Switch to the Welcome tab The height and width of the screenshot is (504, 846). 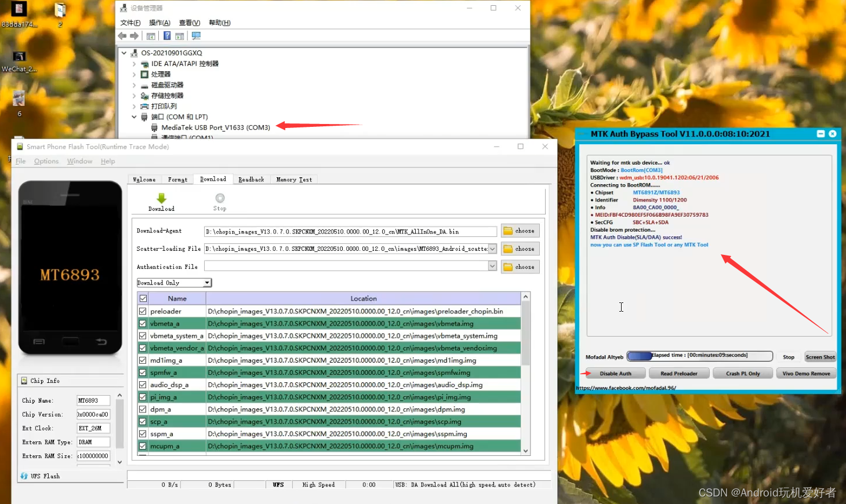coord(144,180)
